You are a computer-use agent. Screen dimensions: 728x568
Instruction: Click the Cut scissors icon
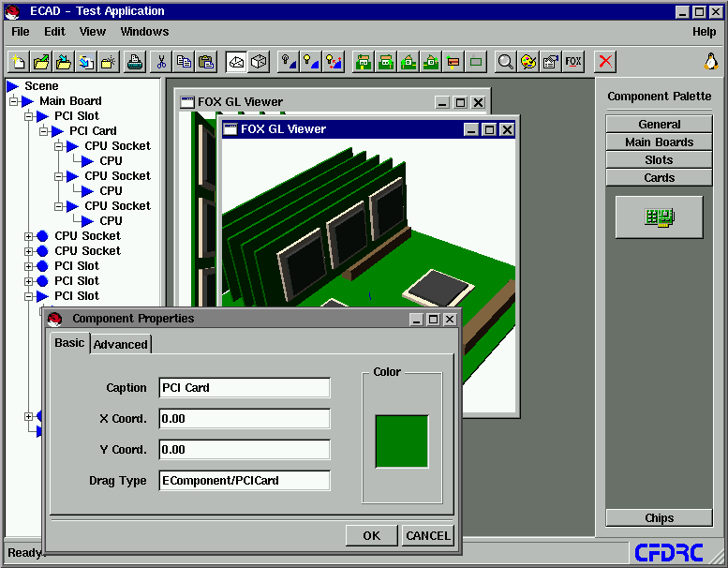[161, 62]
